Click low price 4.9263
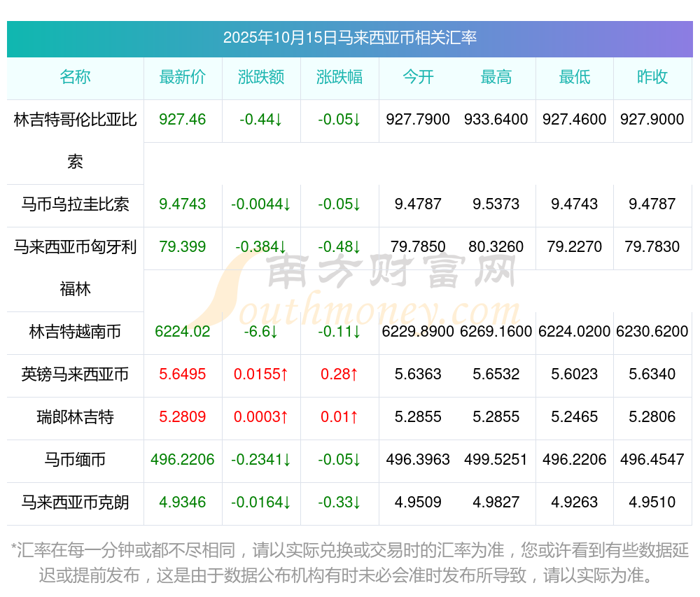The height and width of the screenshot is (597, 700). tap(575, 503)
